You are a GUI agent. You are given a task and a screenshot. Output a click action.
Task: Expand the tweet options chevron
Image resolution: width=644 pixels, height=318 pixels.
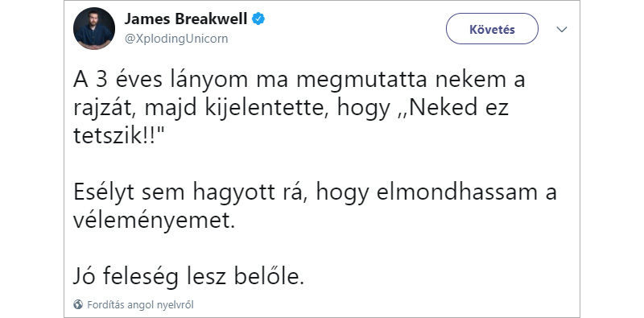(x=561, y=29)
